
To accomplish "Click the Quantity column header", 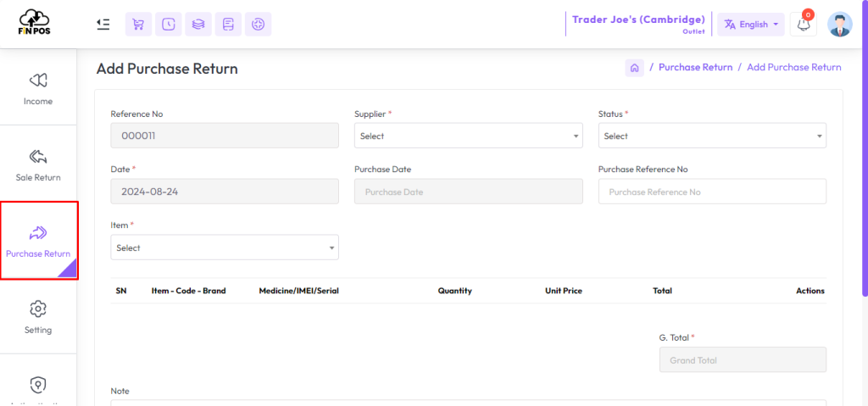I will [454, 291].
